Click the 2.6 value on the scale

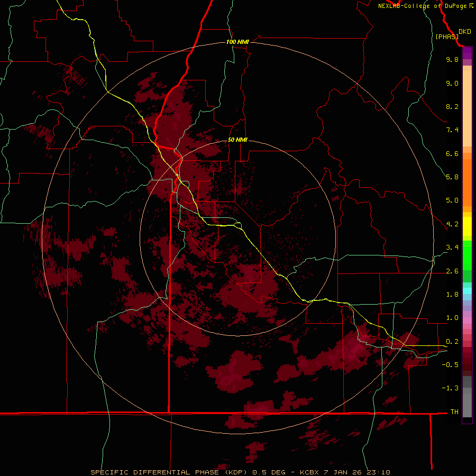pos(452,271)
